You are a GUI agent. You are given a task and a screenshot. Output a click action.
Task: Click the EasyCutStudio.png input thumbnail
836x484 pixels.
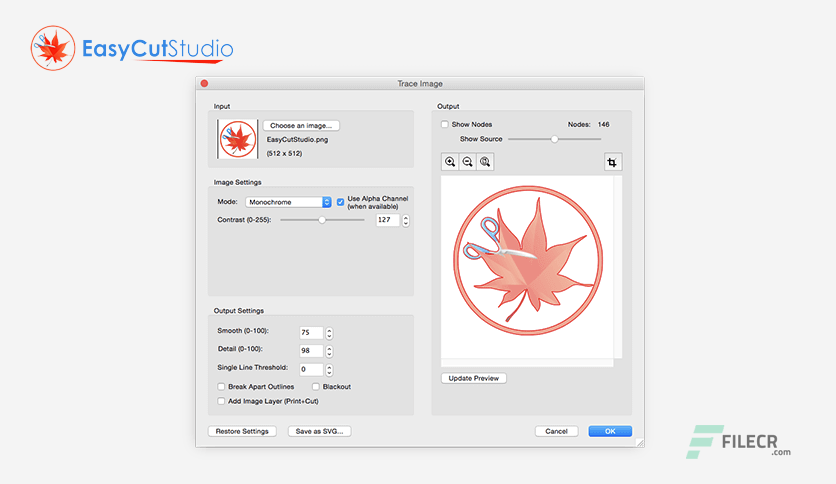click(x=237, y=139)
